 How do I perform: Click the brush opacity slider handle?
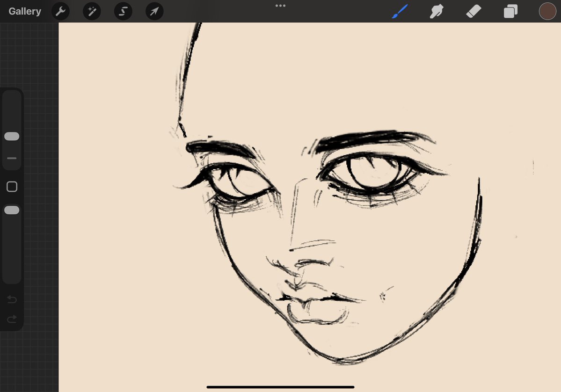click(x=12, y=210)
